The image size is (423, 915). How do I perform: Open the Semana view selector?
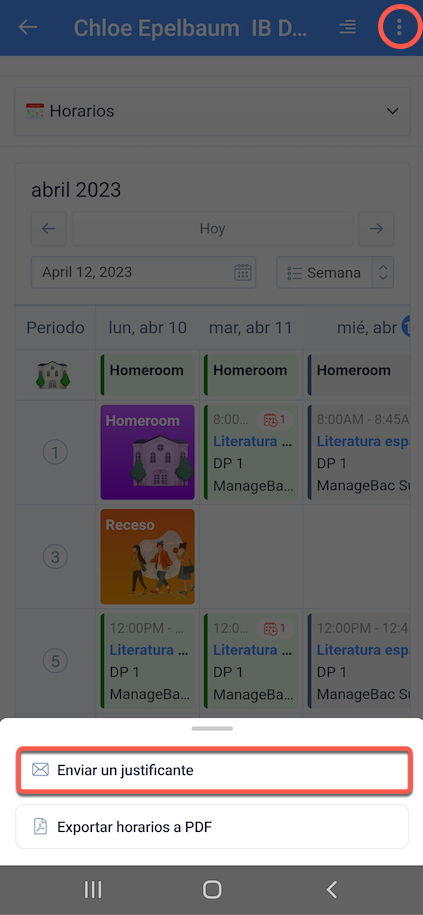[x=324, y=273]
